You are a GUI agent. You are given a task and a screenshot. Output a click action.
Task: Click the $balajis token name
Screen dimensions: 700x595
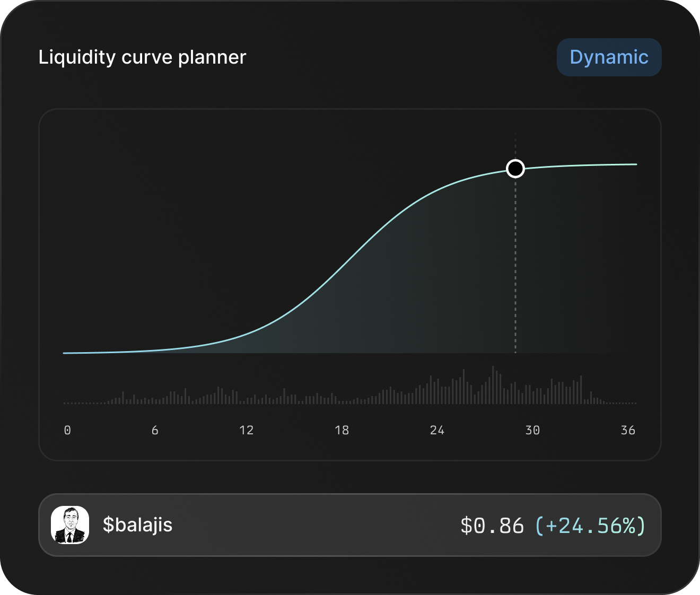[x=137, y=525]
